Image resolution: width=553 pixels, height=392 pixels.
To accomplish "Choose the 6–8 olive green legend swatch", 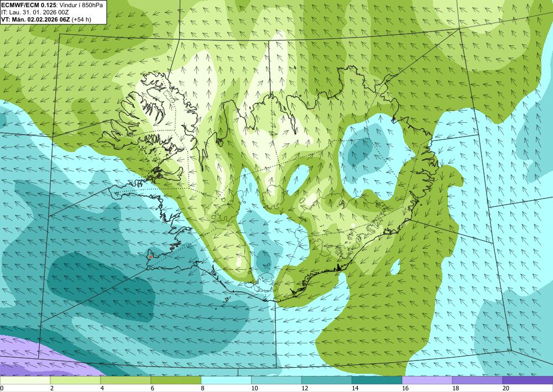I will [x=176, y=380].
